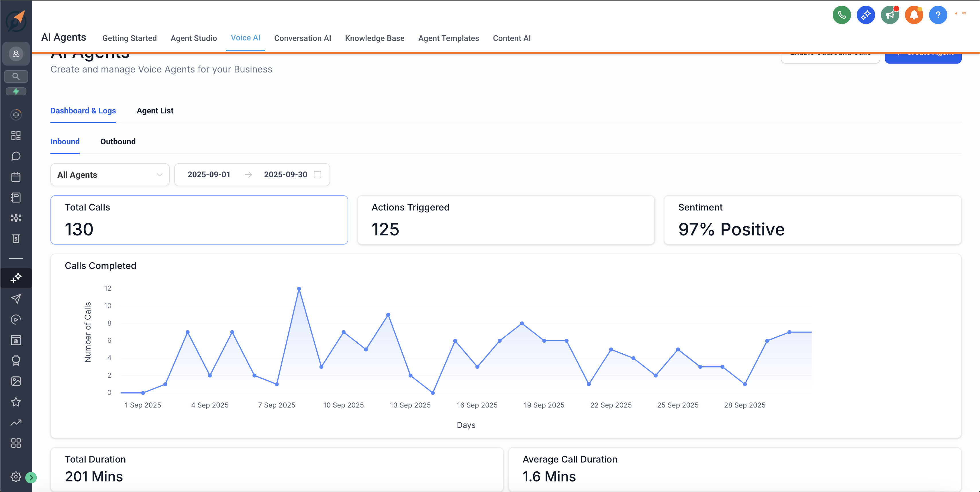
Task: Click the Total Calls summary card
Action: pyautogui.click(x=199, y=220)
